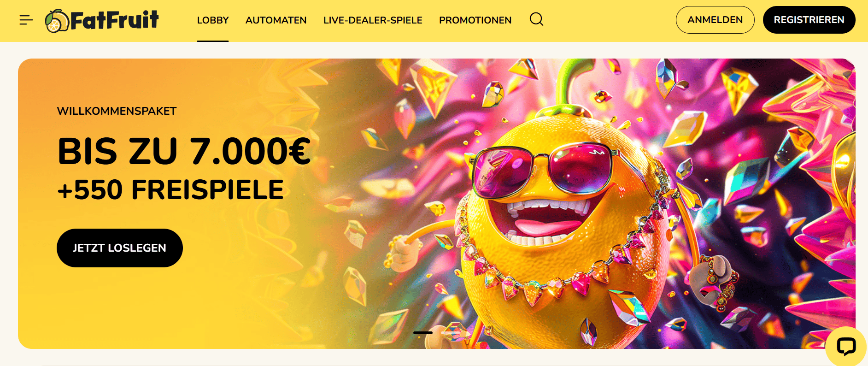Screen dimensions: 868x366
Task: Open the search magnifier icon
Action: (x=536, y=19)
